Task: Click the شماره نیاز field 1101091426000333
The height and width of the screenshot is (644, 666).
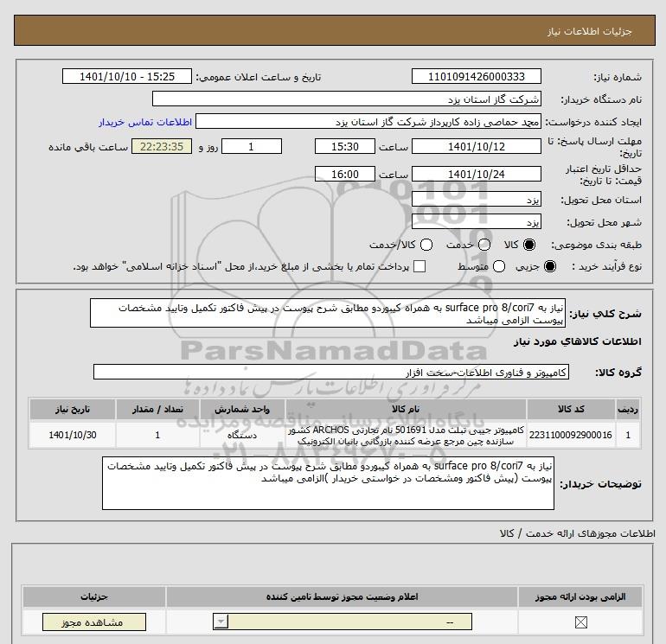Action: pyautogui.click(x=476, y=76)
